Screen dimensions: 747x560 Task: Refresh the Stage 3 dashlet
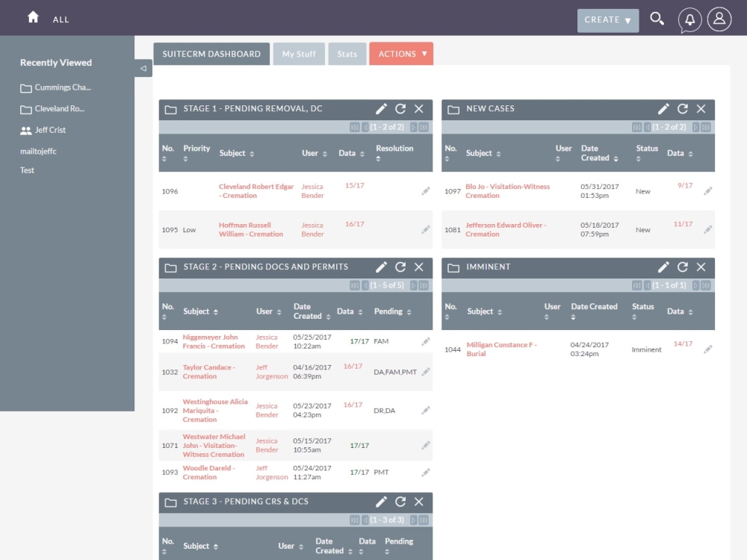coord(400,502)
